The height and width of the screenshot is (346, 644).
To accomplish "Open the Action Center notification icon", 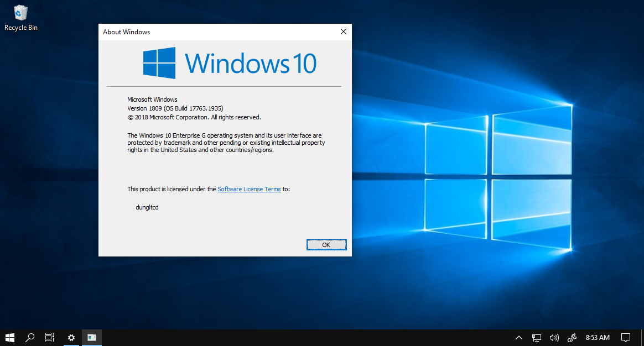I will click(626, 338).
